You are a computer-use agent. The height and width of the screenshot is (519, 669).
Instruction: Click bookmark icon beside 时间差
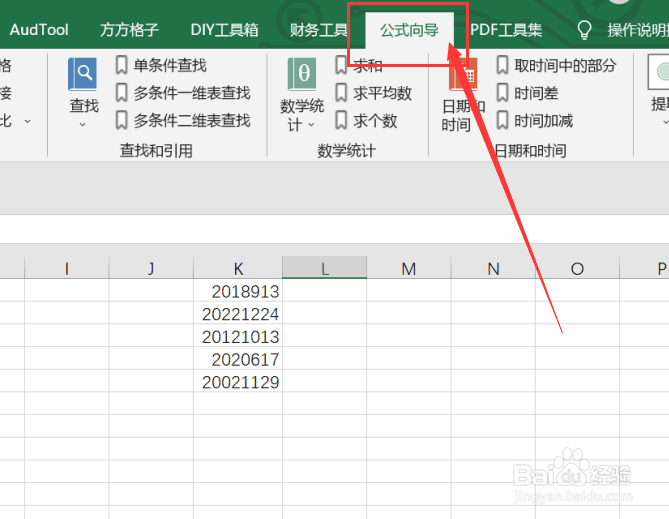pyautogui.click(x=502, y=93)
